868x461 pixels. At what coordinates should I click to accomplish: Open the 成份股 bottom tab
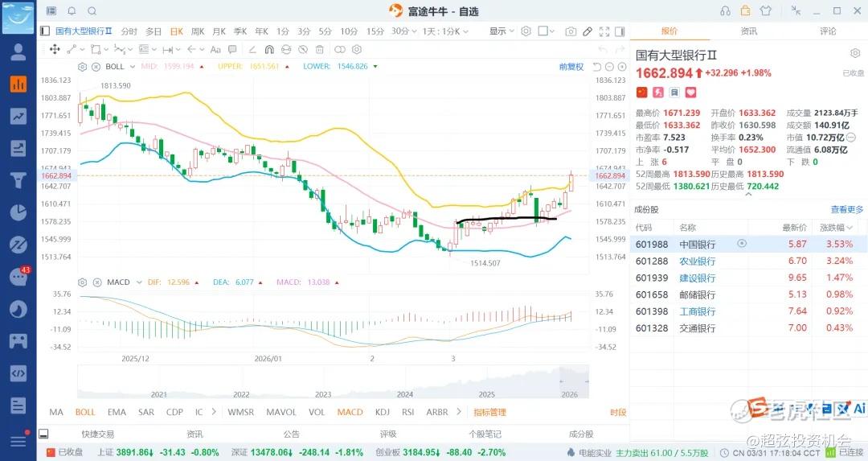[581, 434]
